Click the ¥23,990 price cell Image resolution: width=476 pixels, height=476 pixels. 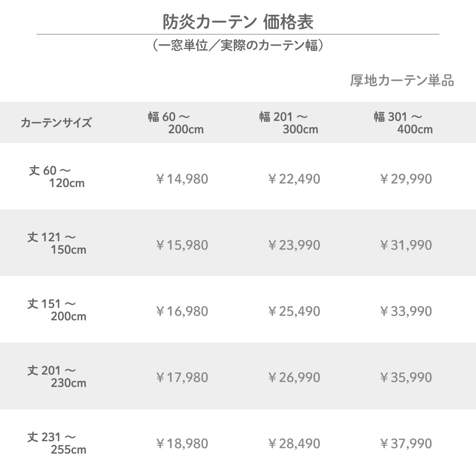point(294,245)
